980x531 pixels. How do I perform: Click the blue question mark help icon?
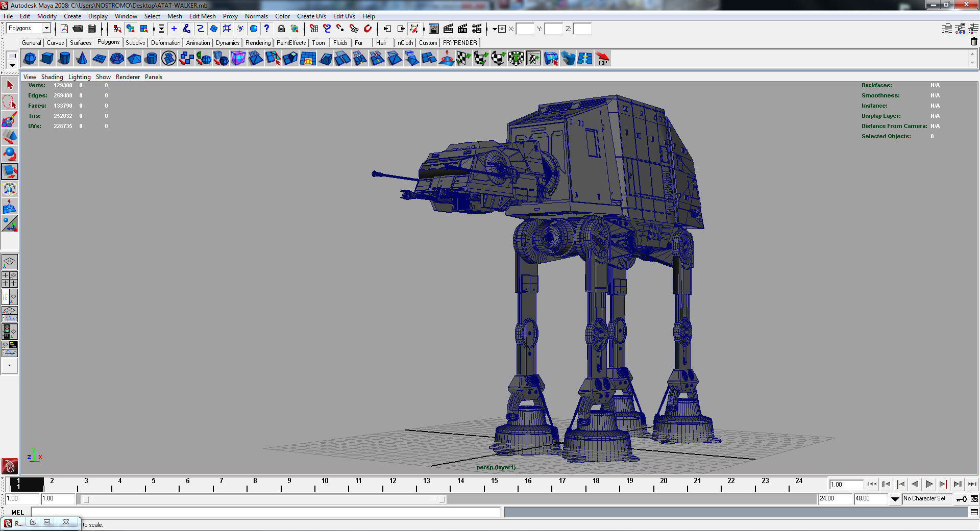(x=266, y=29)
